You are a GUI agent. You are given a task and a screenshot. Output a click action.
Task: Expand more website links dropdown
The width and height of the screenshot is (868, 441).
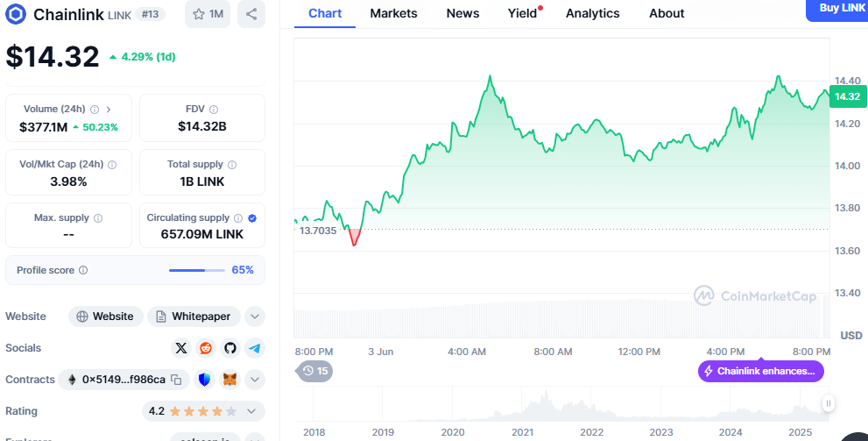click(x=255, y=317)
